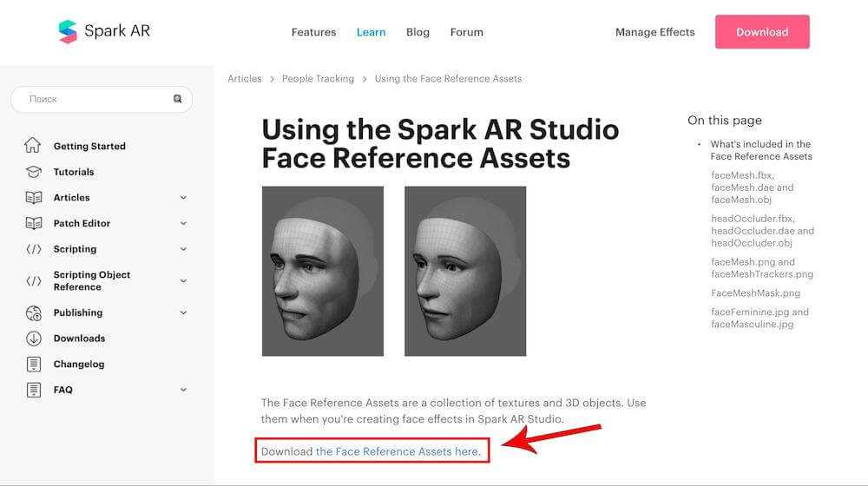Go to the Forum nav item
The height and width of the screenshot is (486, 868).
pyautogui.click(x=466, y=32)
